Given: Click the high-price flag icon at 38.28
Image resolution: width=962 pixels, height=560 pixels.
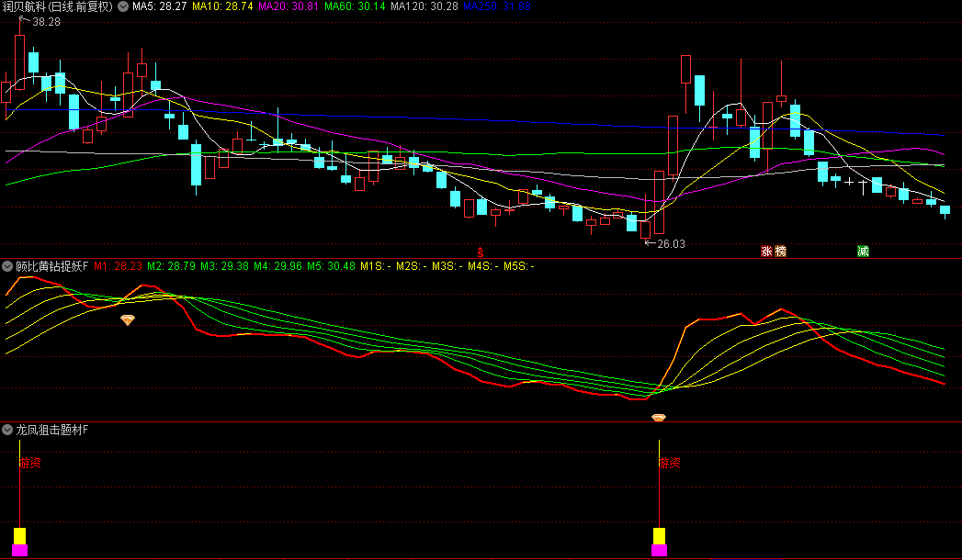Looking at the screenshot, I should coord(24,19).
